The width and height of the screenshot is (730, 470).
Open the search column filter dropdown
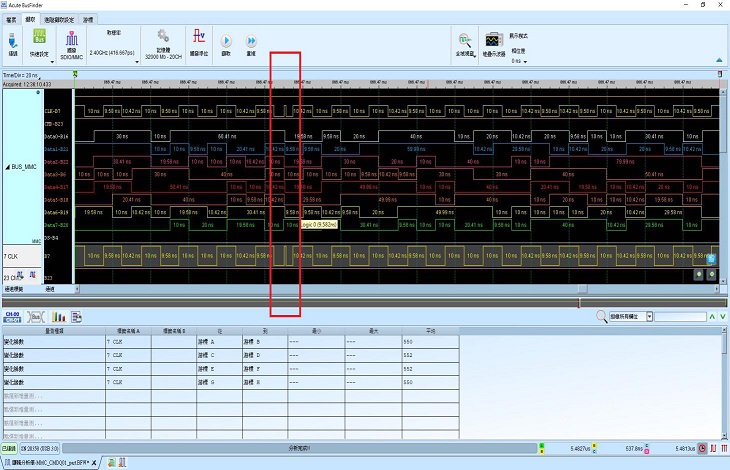coord(650,316)
